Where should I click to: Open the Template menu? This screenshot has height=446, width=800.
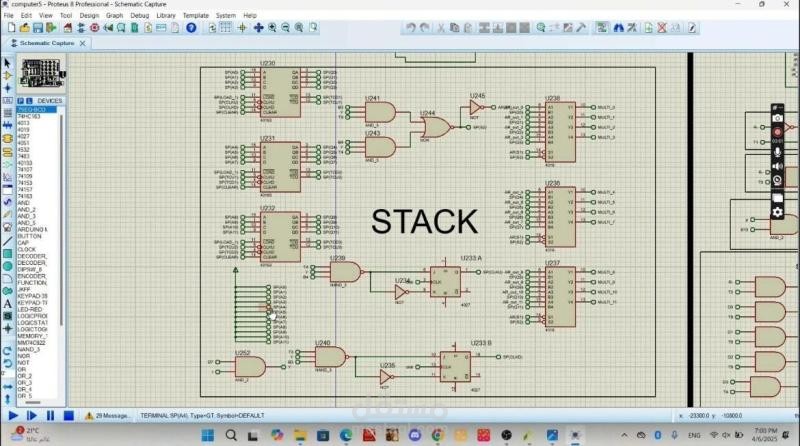[x=196, y=15]
